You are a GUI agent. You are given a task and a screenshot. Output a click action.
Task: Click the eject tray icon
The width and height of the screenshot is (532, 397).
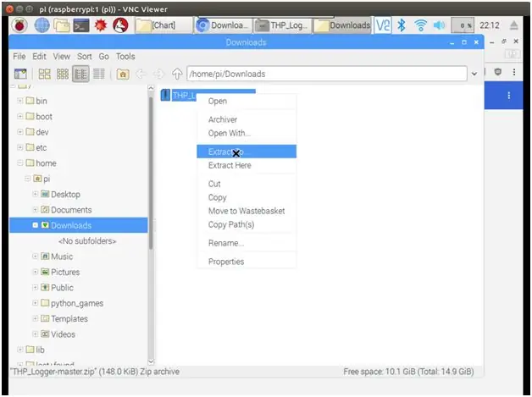pyautogui.click(x=513, y=25)
